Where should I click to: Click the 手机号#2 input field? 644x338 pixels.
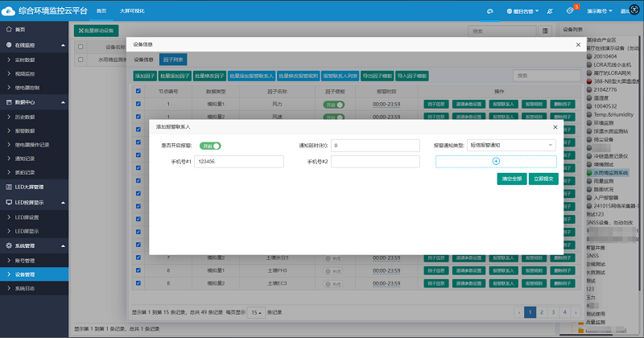(x=375, y=162)
